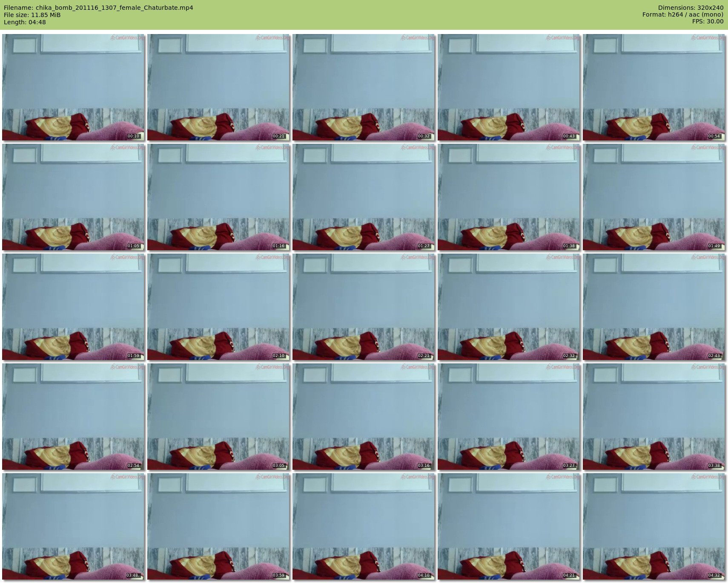
Task: Click the 'File size: 11.85 MiB' text
Action: coord(32,15)
